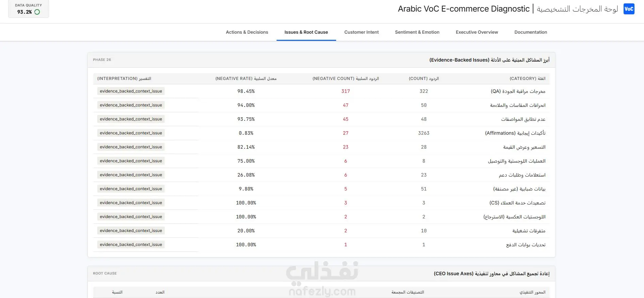Screen dimensions: 644x298
Task: Switch to the Customer Intent tab
Action: [361, 32]
